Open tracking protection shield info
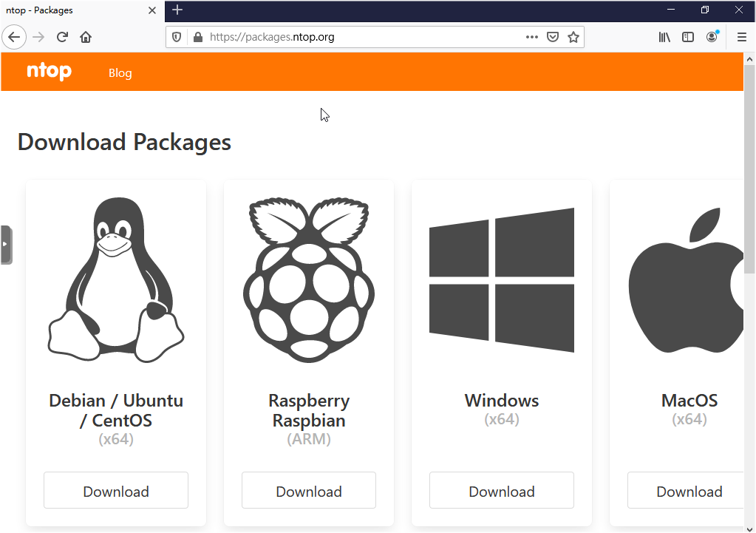Screen dimensions: 756x533 (177, 37)
